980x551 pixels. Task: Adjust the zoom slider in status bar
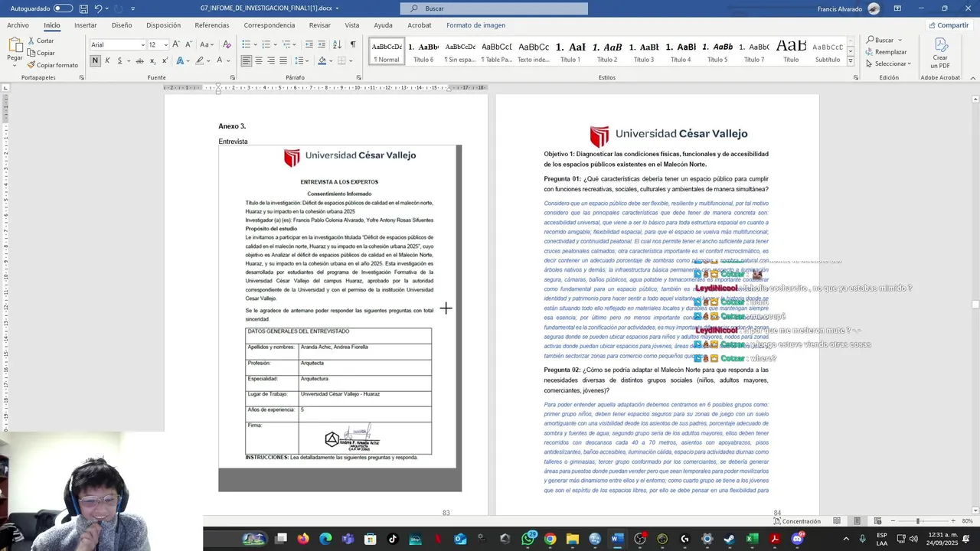[x=918, y=521]
